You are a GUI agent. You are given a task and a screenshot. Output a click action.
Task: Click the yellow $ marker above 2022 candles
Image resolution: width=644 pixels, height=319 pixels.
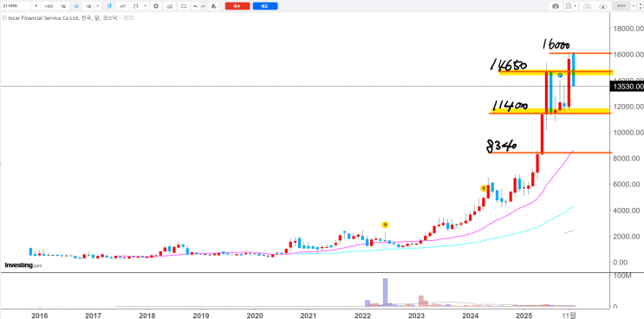pyautogui.click(x=385, y=225)
